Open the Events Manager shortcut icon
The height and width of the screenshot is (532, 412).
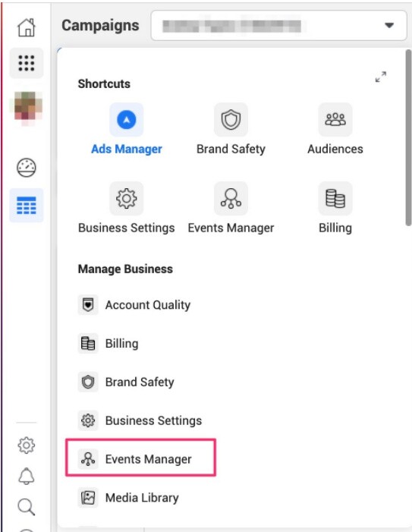231,199
